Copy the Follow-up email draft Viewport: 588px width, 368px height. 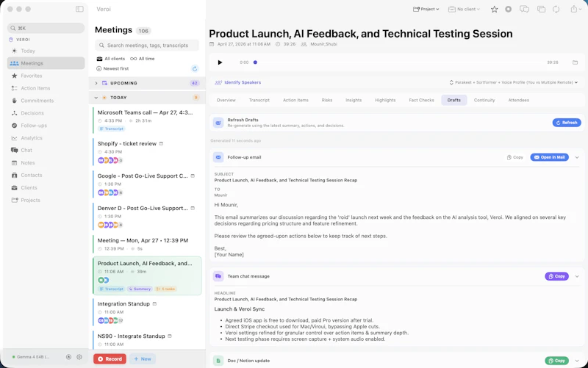click(x=515, y=157)
